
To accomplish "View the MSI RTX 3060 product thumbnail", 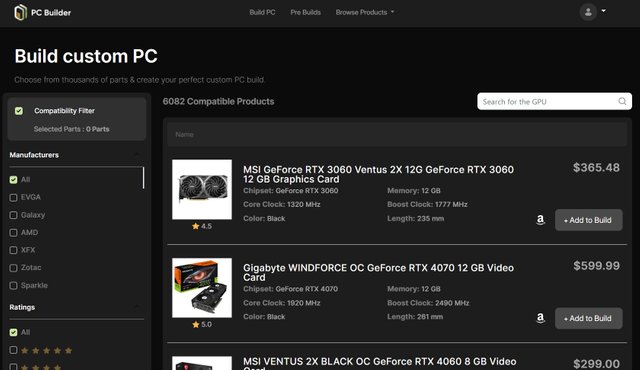I will pos(202,190).
